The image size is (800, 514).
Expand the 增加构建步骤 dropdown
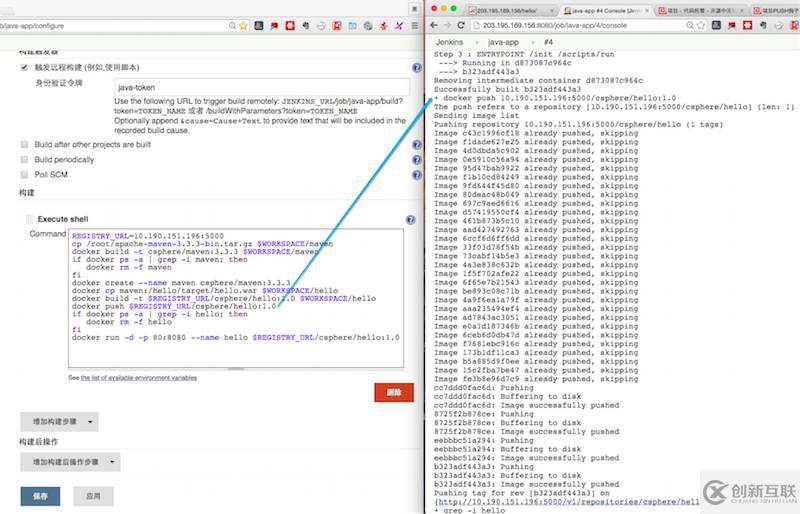click(x=59, y=422)
